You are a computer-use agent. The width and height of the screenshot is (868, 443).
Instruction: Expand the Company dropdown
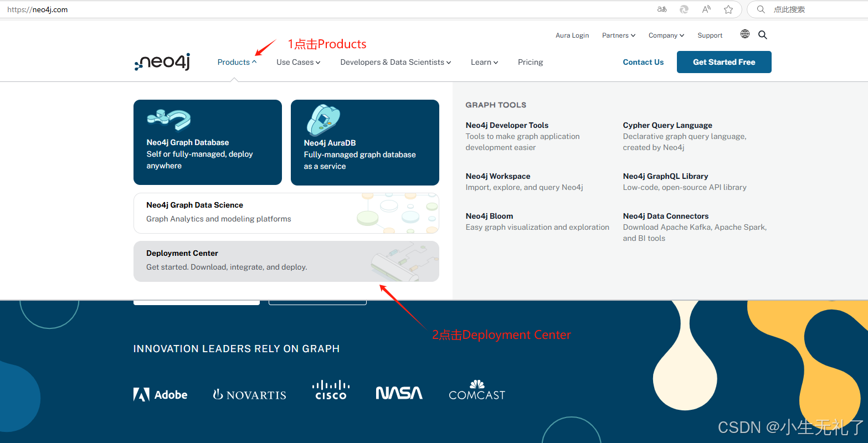click(666, 35)
